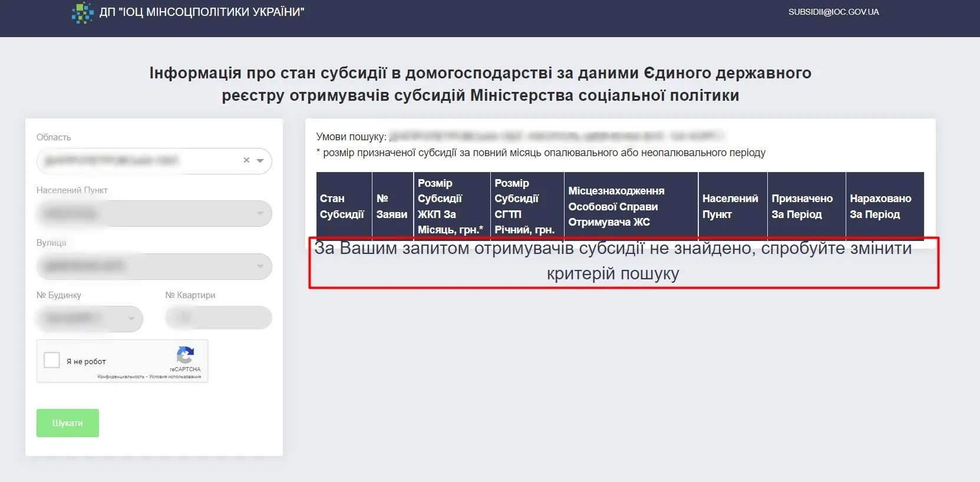980x482 pixels.
Task: Open the Населений Пункт dropdown in the form
Action: click(x=154, y=213)
